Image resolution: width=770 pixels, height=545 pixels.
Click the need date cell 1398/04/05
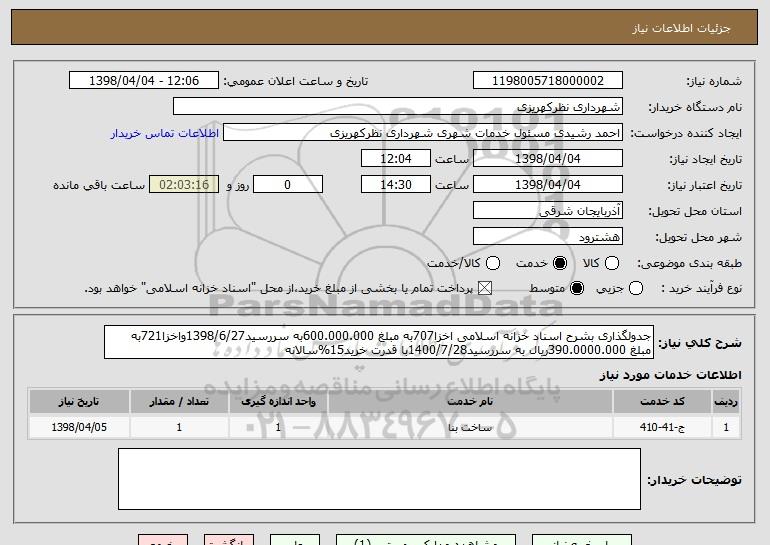point(79,427)
